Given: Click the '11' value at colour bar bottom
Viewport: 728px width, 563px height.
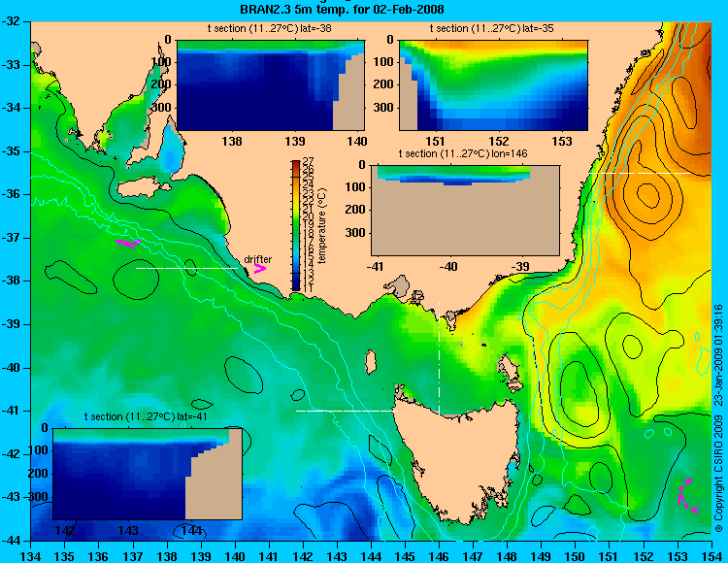Looking at the screenshot, I should coord(309,288).
